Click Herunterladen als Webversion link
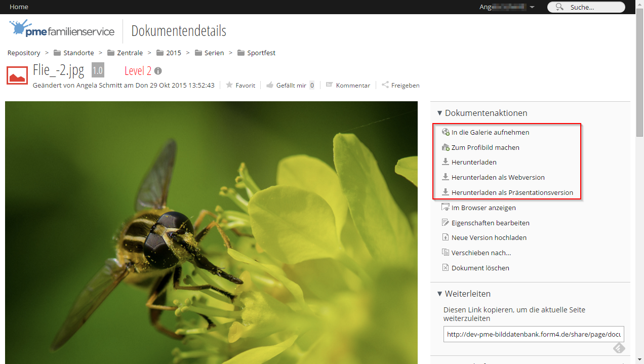 (x=498, y=177)
